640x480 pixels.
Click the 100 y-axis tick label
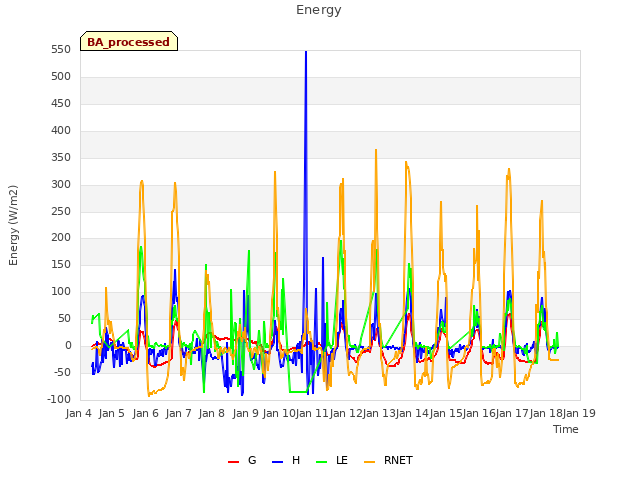click(x=61, y=291)
